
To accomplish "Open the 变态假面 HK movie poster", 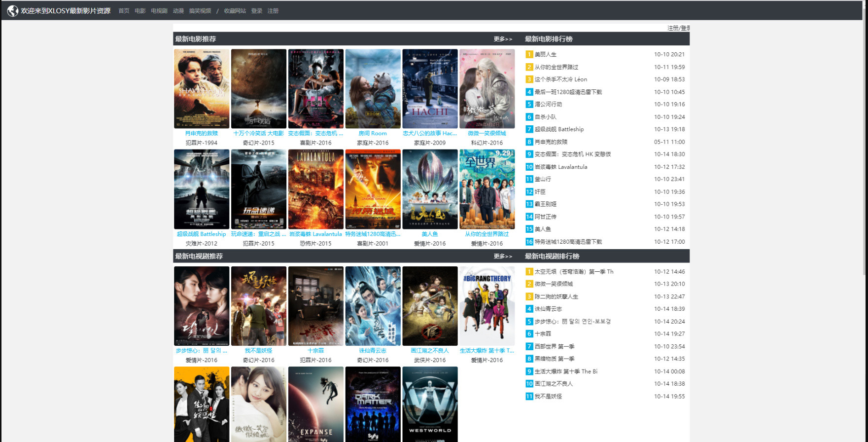I will pos(316,89).
